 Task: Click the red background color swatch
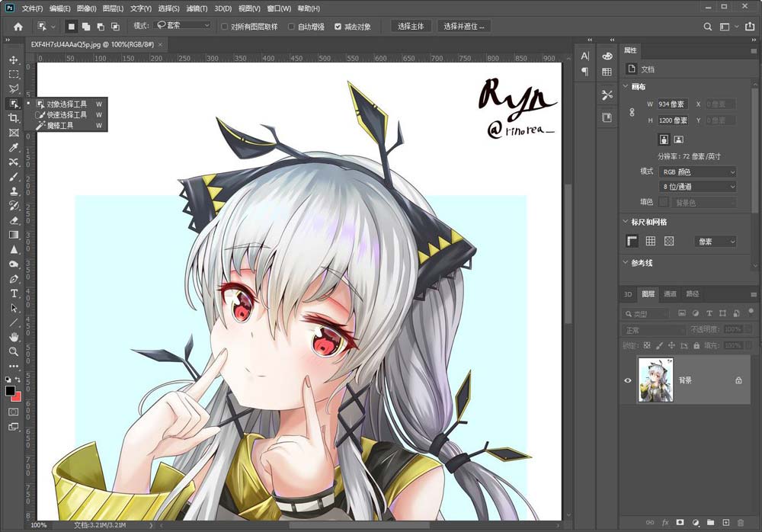click(18, 398)
